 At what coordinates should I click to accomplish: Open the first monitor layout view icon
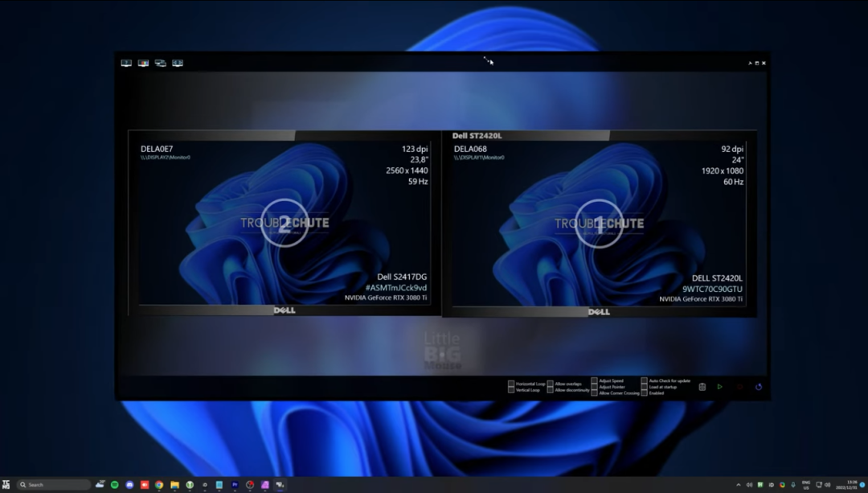tap(126, 64)
